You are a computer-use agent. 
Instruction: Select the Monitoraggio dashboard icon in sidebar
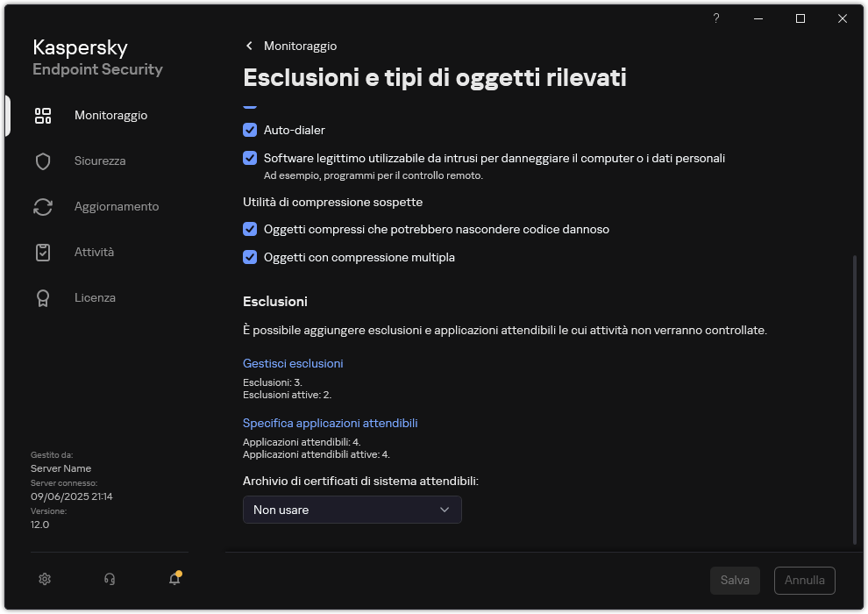43,115
